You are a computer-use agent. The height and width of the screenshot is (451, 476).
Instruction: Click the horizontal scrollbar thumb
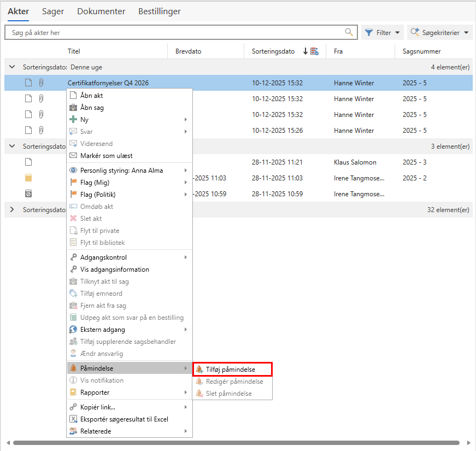236,443
